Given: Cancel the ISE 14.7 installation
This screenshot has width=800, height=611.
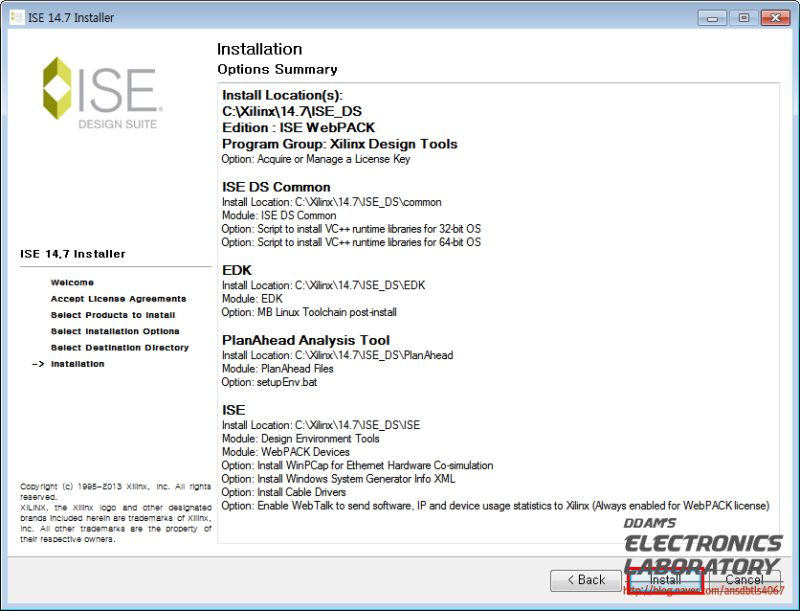Looking at the screenshot, I should [744, 580].
